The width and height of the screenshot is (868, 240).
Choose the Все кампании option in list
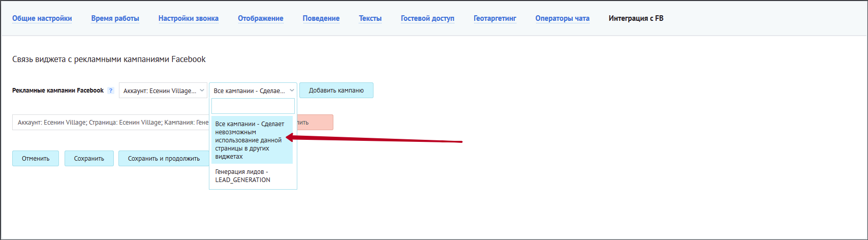(x=252, y=140)
